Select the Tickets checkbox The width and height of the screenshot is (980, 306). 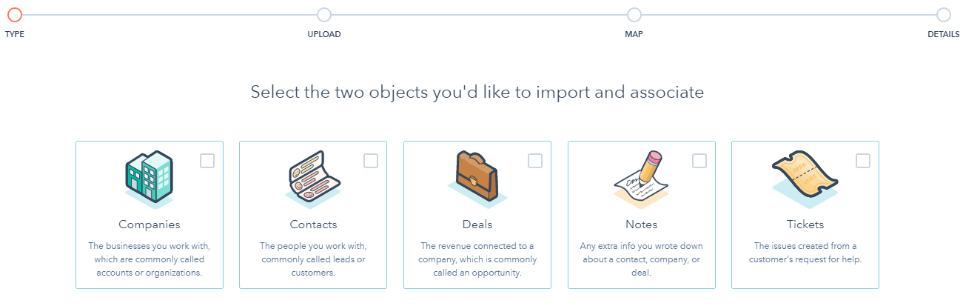[863, 161]
